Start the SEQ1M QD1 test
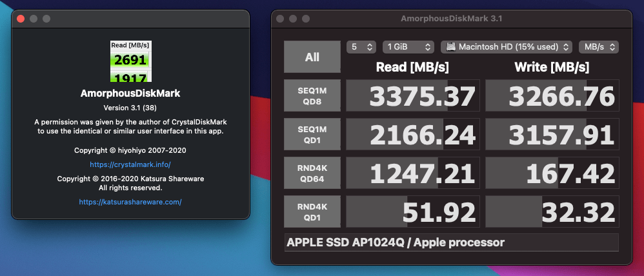 (312, 134)
